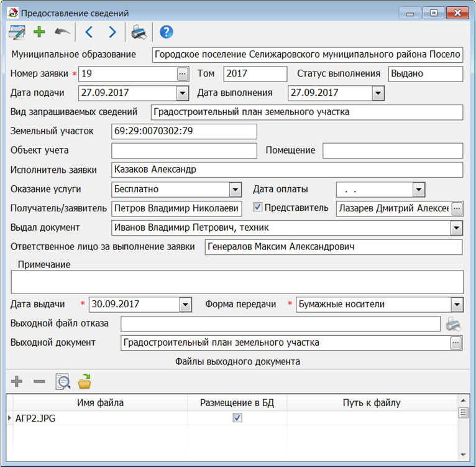Open the Дата подачи date dropdown
This screenshot has width=476, height=467.
coord(182,93)
